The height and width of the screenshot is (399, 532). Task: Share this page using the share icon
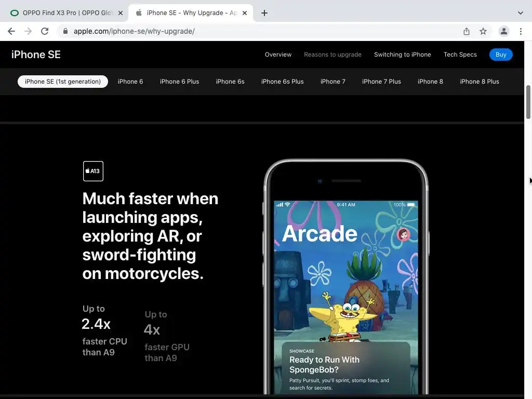point(467,31)
